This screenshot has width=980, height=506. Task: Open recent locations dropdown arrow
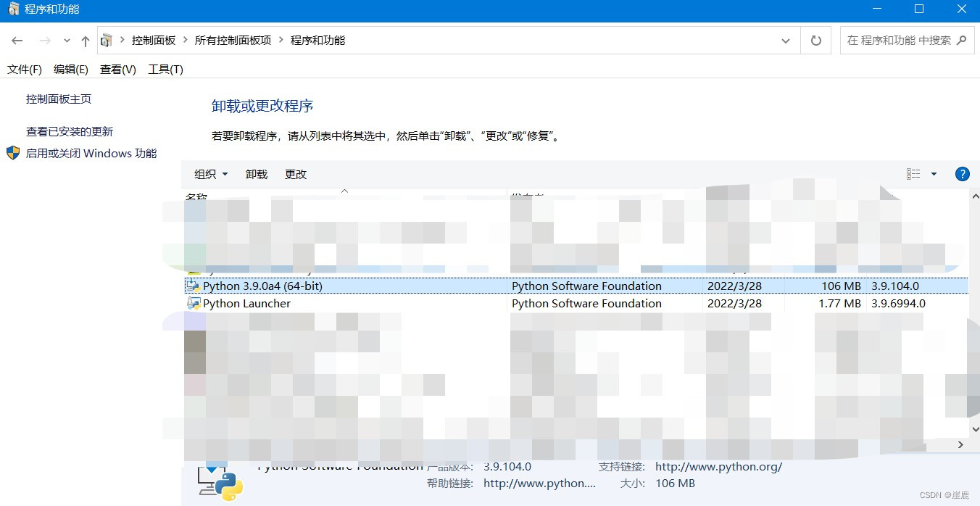coord(67,41)
